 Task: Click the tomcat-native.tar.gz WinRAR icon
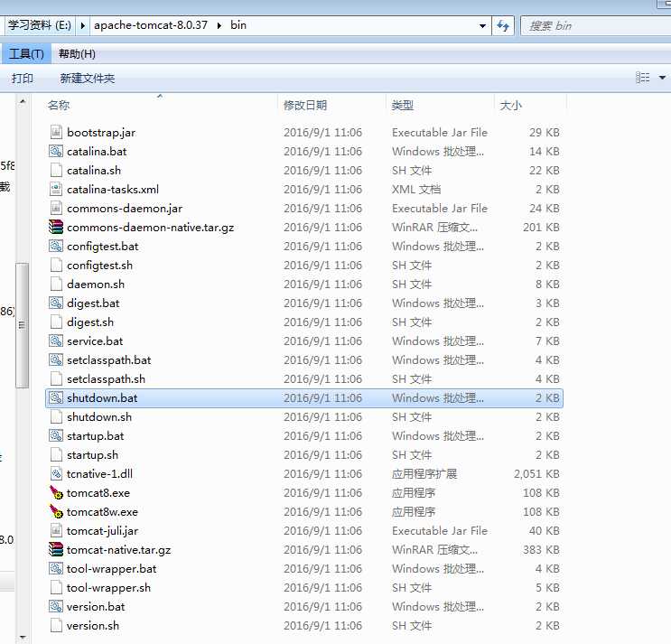tap(56, 549)
